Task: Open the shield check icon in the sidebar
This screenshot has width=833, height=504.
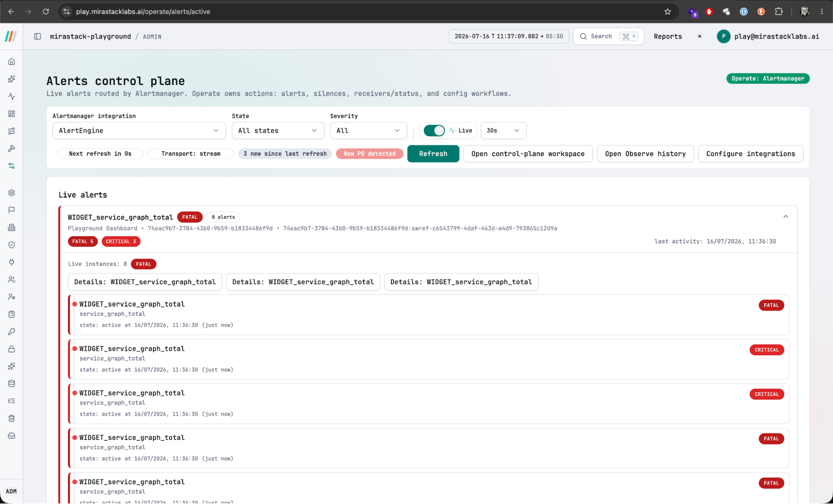Action: pos(12,245)
